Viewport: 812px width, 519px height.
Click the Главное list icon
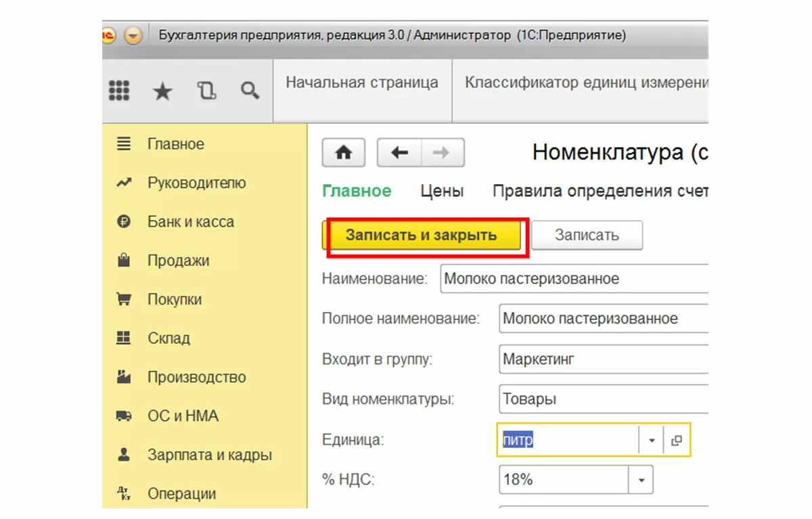(123, 144)
